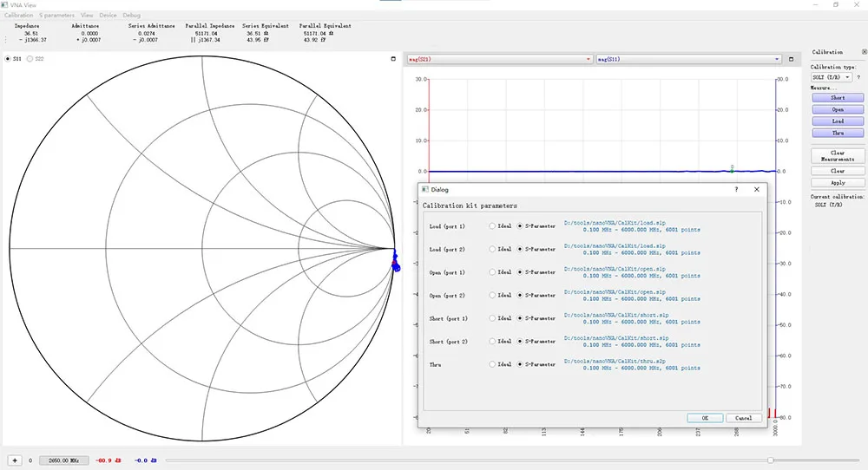Confirm the dialog with OK
This screenshot has width=868, height=470.
pos(705,418)
